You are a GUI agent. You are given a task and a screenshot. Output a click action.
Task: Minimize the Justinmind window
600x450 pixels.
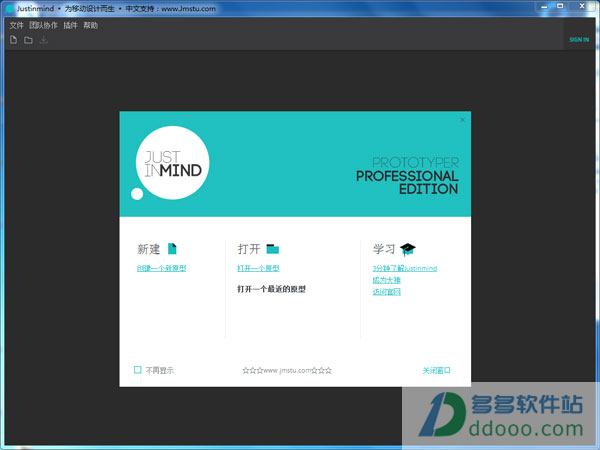545,6
